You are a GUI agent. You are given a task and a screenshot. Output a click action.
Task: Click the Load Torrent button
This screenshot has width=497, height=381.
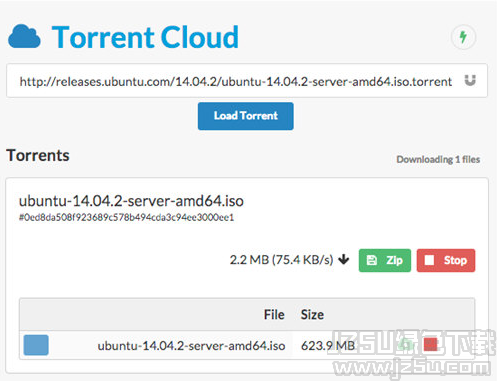coord(246,116)
